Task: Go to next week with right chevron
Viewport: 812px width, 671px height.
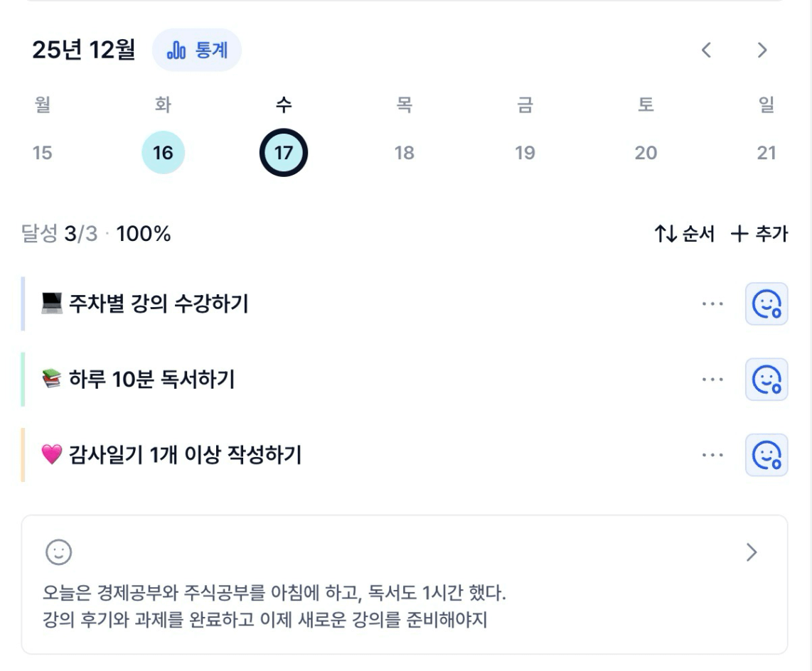Action: point(762,50)
